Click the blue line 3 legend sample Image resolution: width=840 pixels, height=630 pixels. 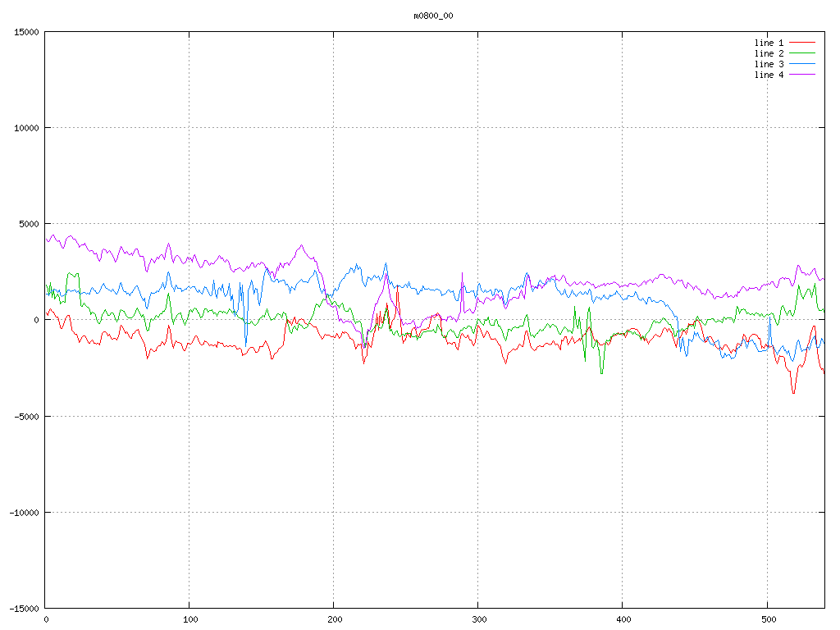click(802, 64)
